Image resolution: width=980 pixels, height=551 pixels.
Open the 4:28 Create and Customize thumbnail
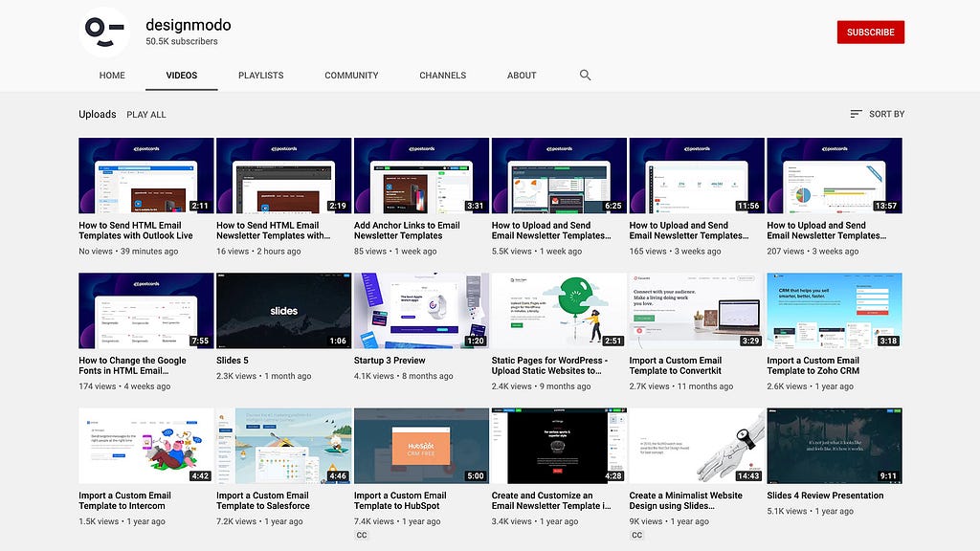[559, 446]
